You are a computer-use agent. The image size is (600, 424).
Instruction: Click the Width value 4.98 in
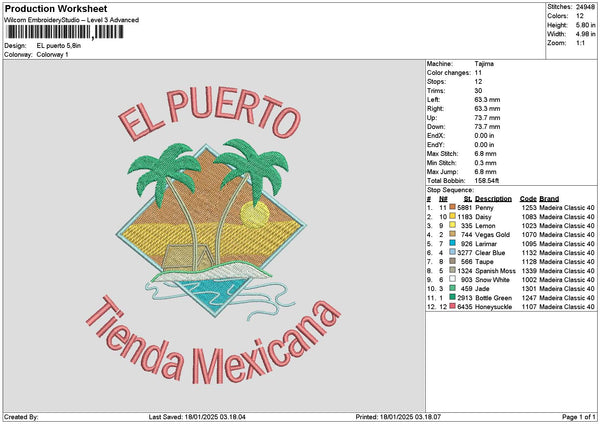click(585, 34)
